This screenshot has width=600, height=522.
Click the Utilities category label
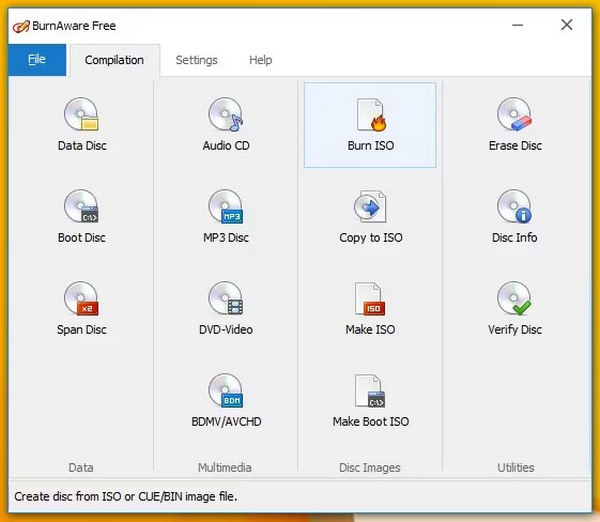515,467
